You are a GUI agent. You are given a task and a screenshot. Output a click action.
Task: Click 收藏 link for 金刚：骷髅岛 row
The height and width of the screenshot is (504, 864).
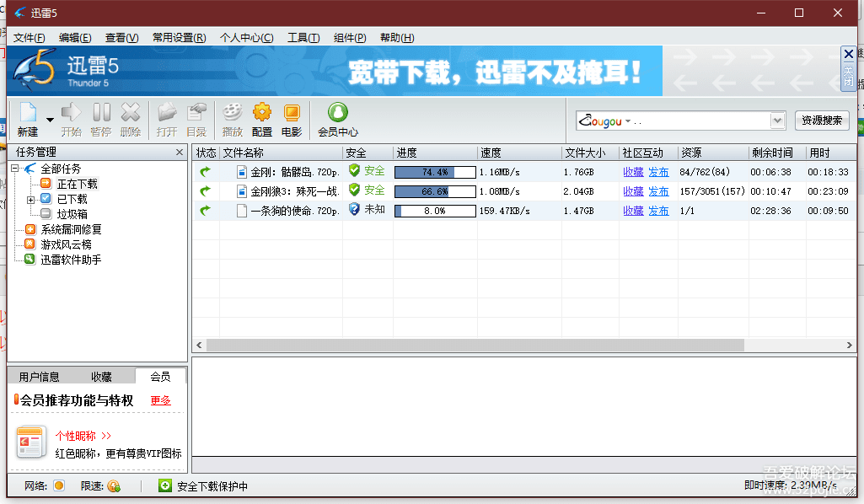coord(633,172)
